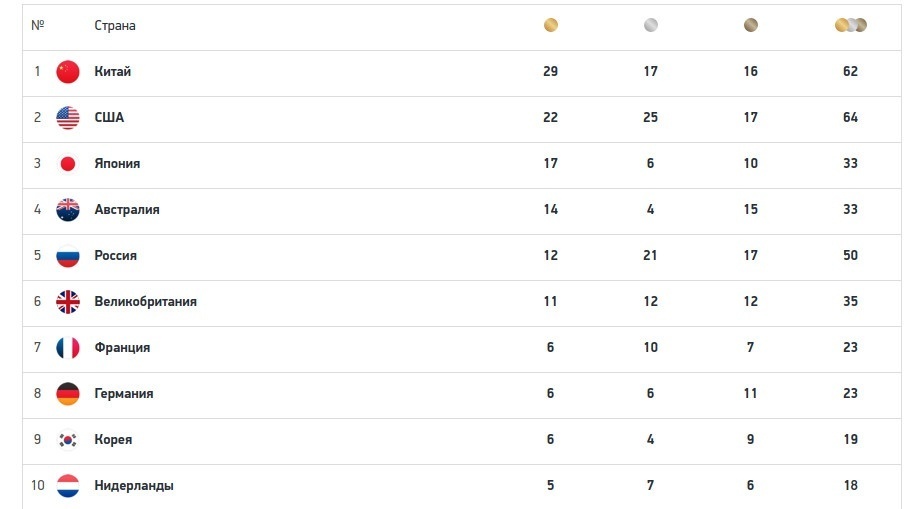The width and height of the screenshot is (906, 509).
Task: Click the Germany flag icon
Action: click(68, 394)
